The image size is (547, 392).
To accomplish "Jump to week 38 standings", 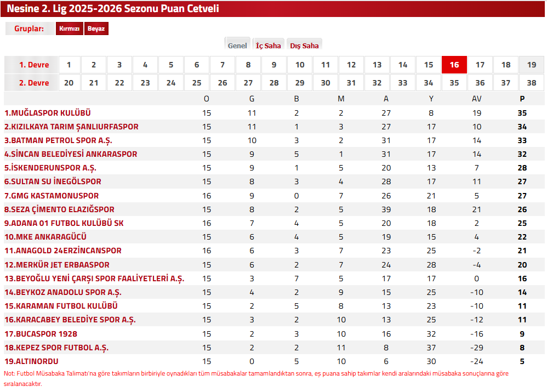I will 532,83.
